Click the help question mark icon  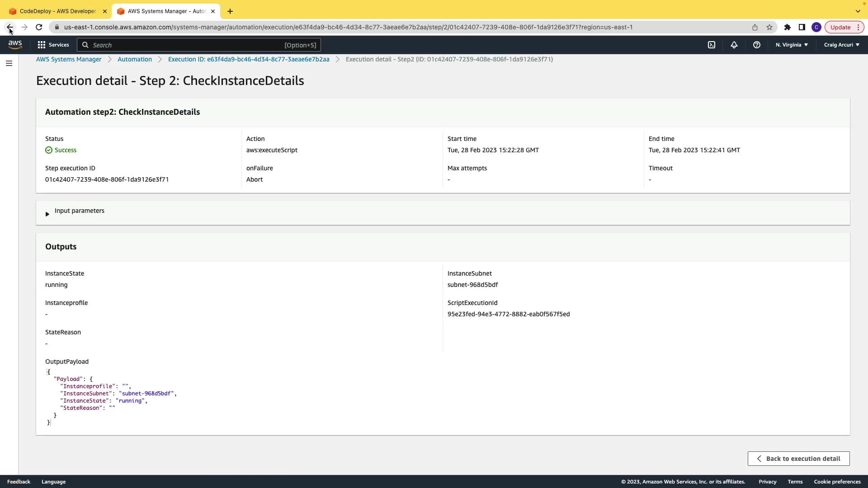coord(757,45)
